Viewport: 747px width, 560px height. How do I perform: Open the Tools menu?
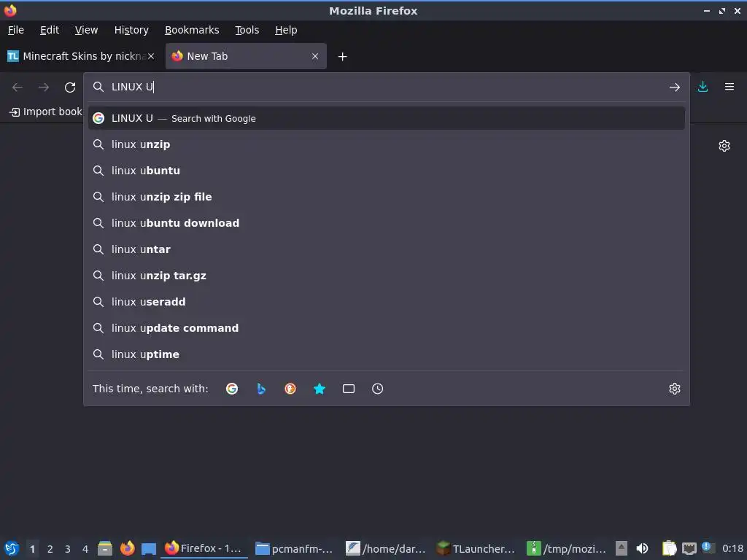pyautogui.click(x=247, y=30)
